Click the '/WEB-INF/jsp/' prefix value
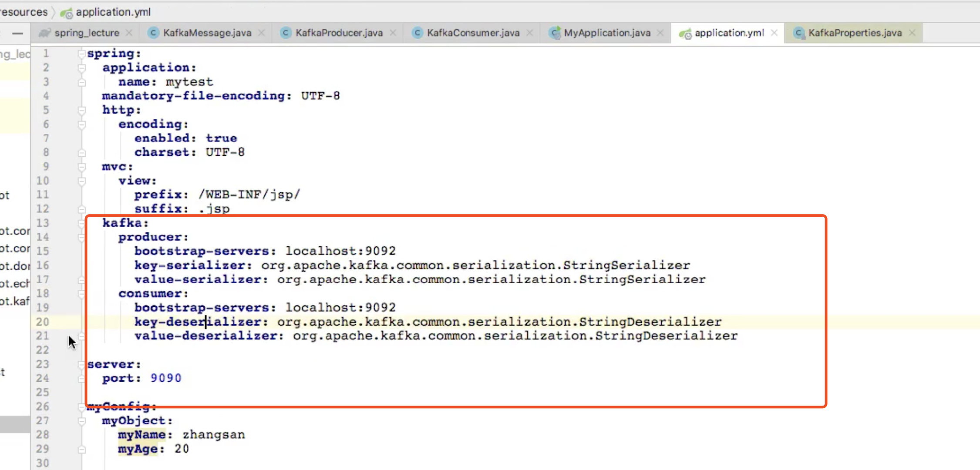 [249, 195]
